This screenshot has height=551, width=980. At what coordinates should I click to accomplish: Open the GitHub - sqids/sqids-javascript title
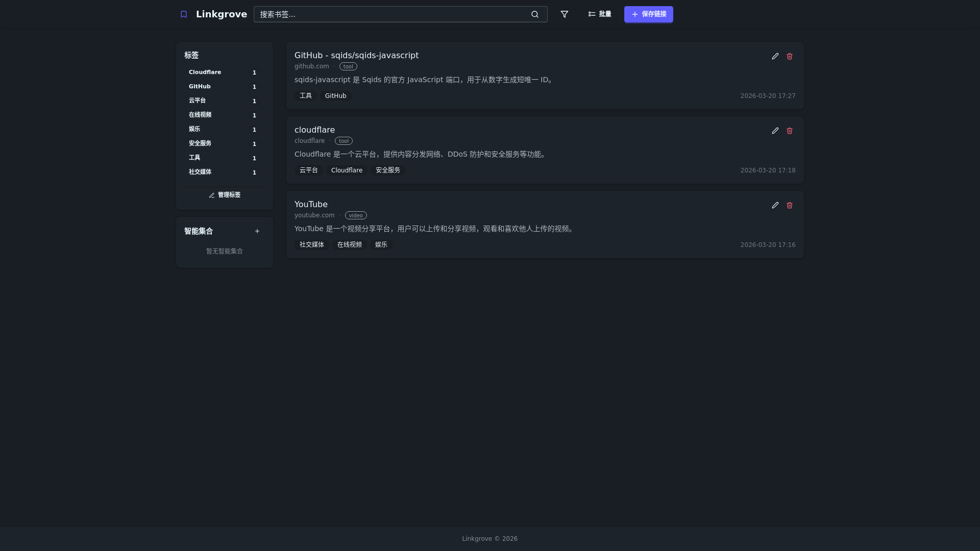356,55
